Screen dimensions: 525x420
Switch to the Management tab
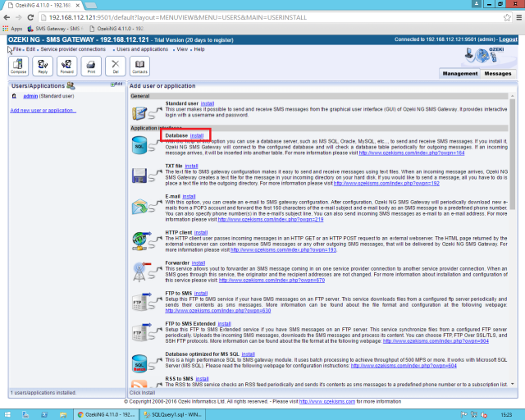click(460, 73)
